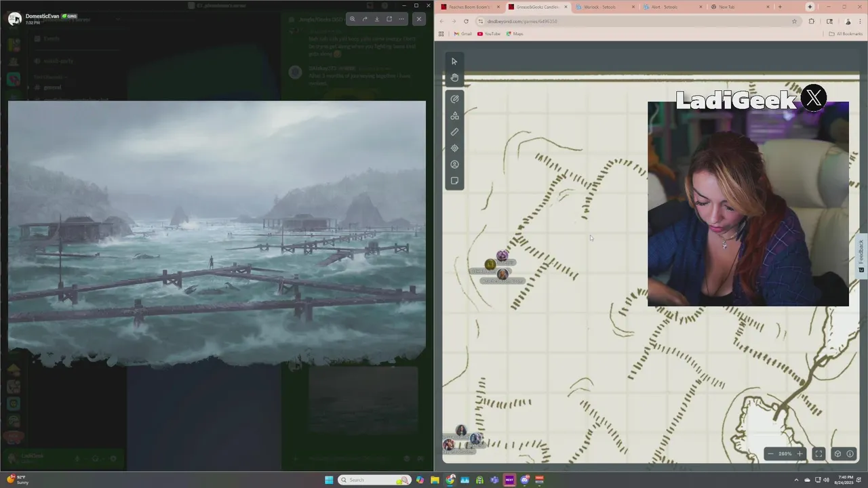Viewport: 868px width, 488px height.
Task: Open the shapes tool in the map toolbar
Action: pyautogui.click(x=454, y=116)
